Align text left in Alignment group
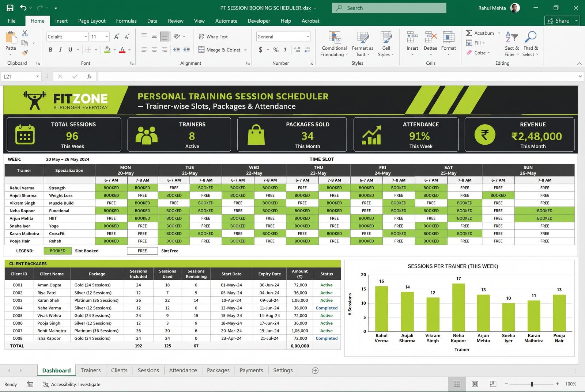This screenshot has width=585, height=392. point(144,50)
